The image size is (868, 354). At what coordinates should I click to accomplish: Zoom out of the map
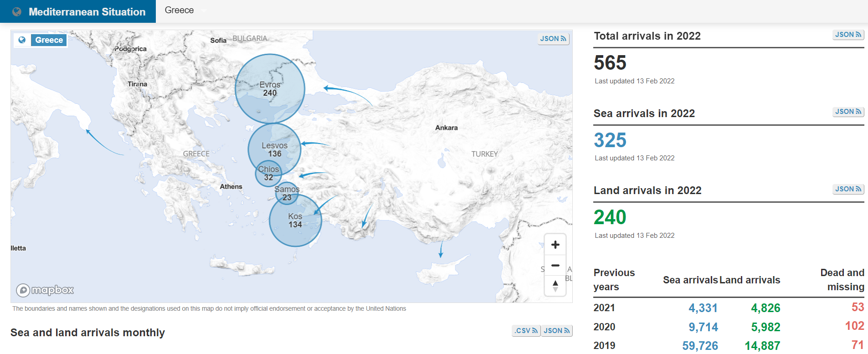tap(555, 265)
